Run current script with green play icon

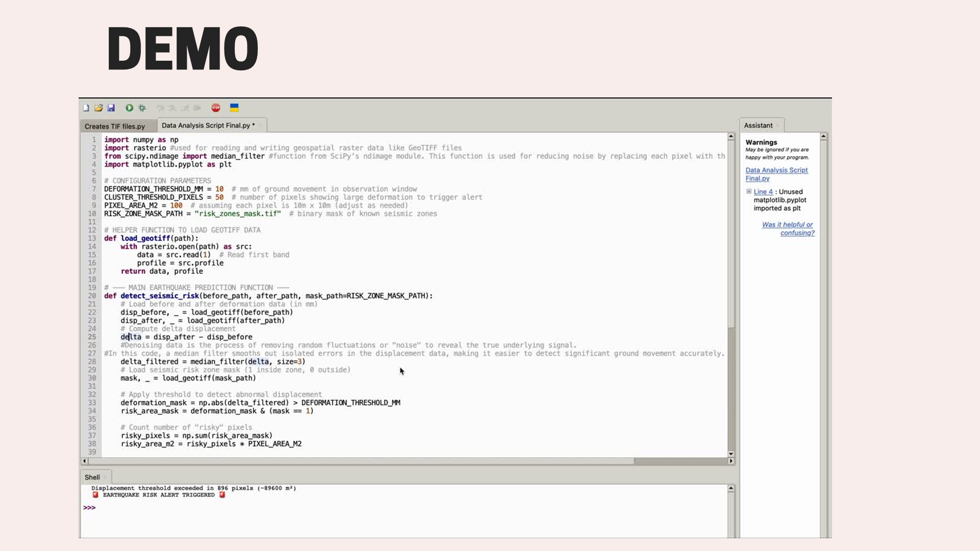pyautogui.click(x=129, y=108)
